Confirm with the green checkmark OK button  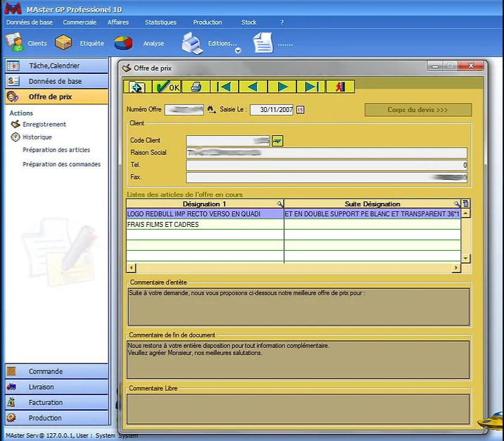(167, 87)
